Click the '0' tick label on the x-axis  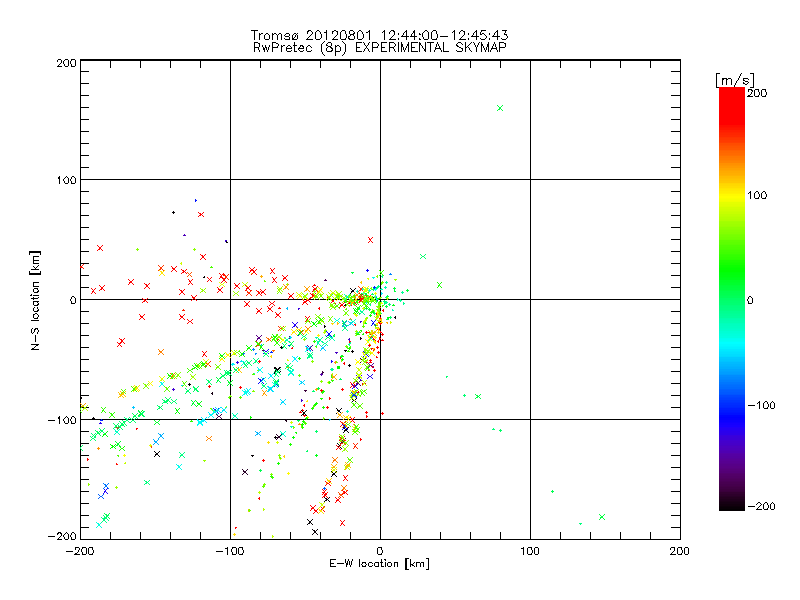coord(380,550)
